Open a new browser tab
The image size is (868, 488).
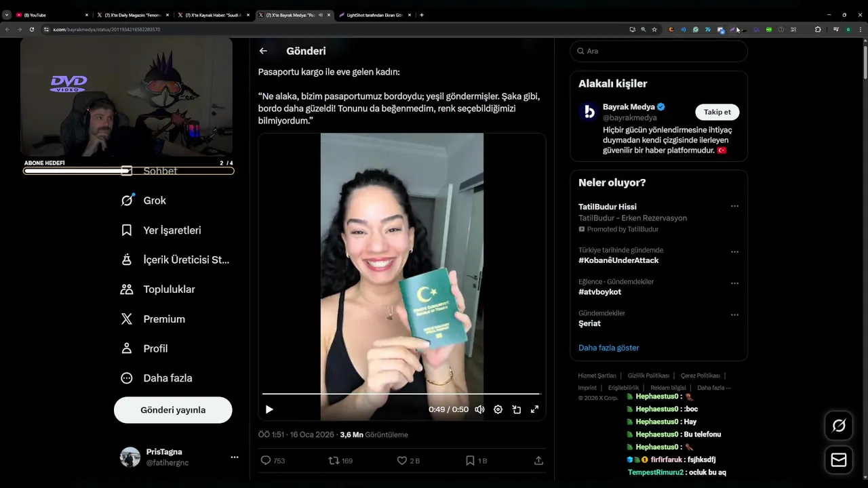[x=422, y=15]
